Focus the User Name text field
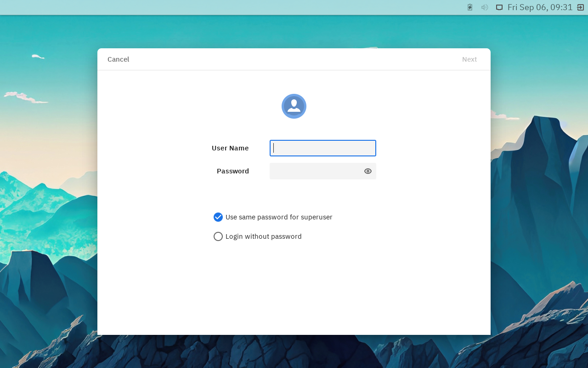The height and width of the screenshot is (368, 588). pos(323,148)
